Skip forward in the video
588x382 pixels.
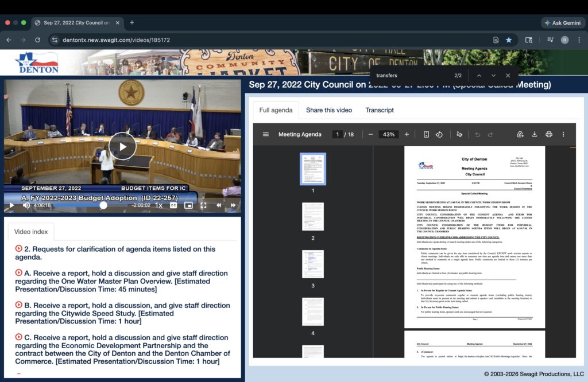tap(233, 205)
